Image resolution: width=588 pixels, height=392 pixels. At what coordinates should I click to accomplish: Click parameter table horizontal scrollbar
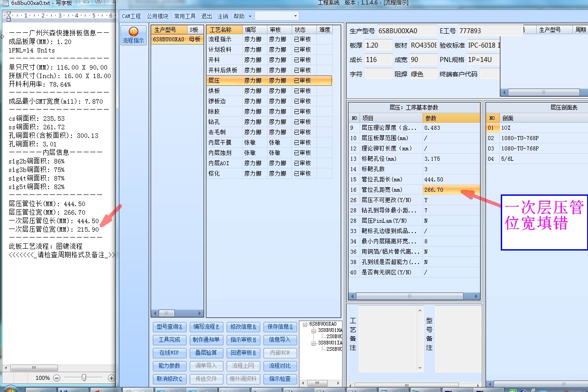[414, 296]
